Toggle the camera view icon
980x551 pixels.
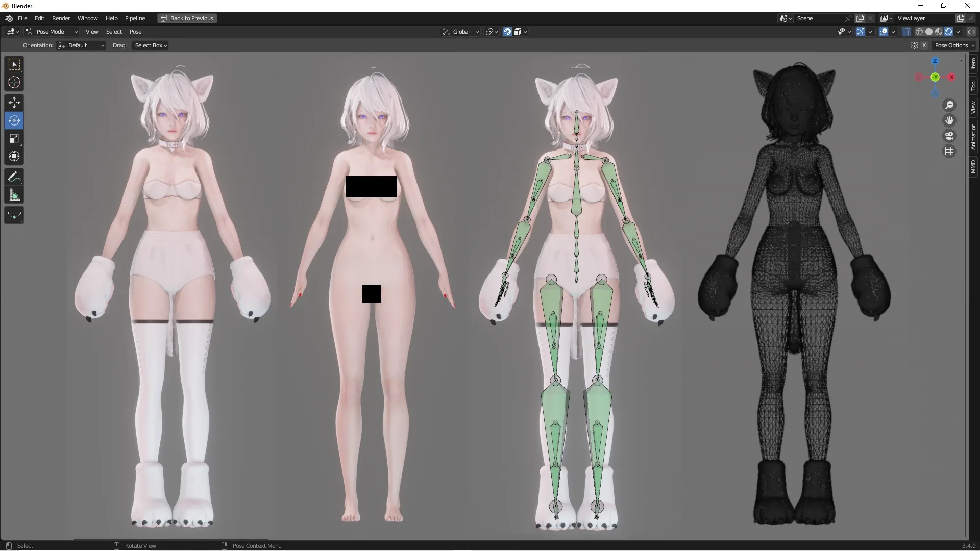click(949, 136)
